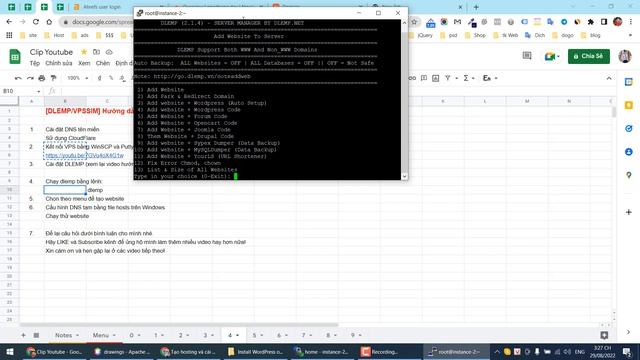640x360 pixels.
Task: Open the Xem menu
Action: click(x=84, y=63)
